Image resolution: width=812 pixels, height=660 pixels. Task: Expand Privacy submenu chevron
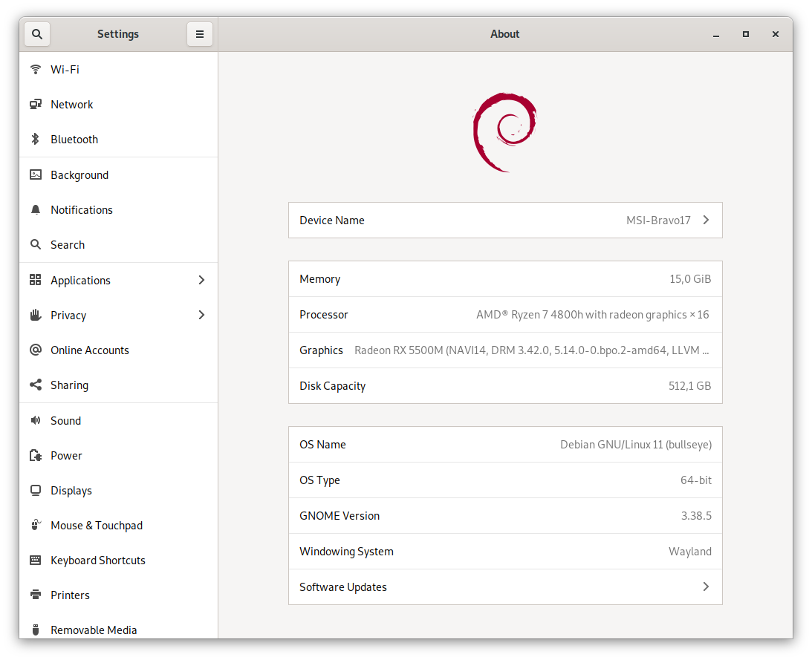click(x=201, y=315)
